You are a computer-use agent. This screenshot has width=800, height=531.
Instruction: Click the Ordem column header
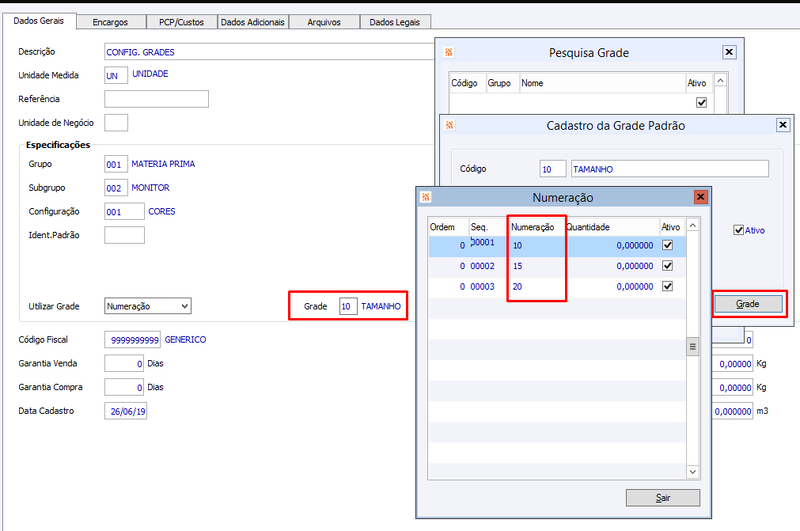448,227
